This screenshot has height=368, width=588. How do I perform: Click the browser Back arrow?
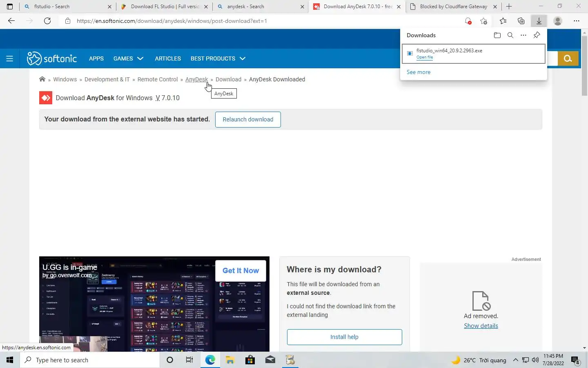pos(11,21)
